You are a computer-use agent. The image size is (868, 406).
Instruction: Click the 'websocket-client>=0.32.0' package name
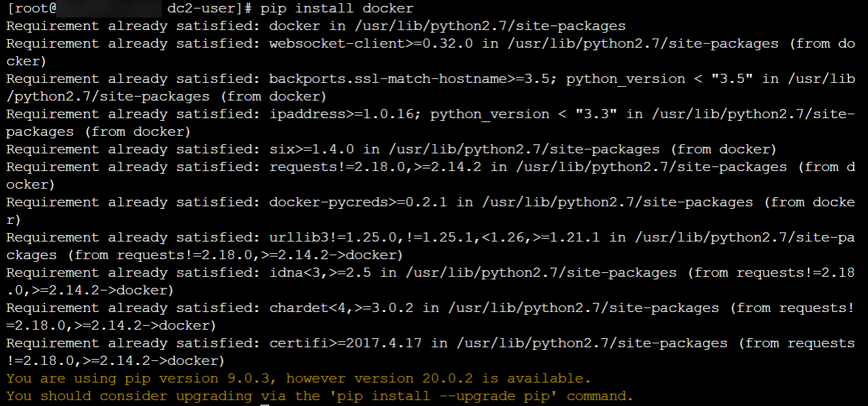pyautogui.click(x=371, y=44)
